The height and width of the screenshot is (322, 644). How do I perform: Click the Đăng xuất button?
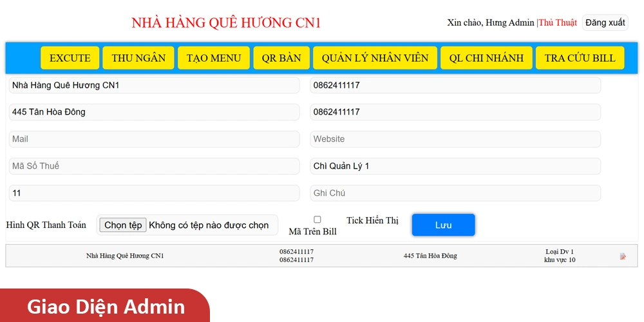point(605,23)
